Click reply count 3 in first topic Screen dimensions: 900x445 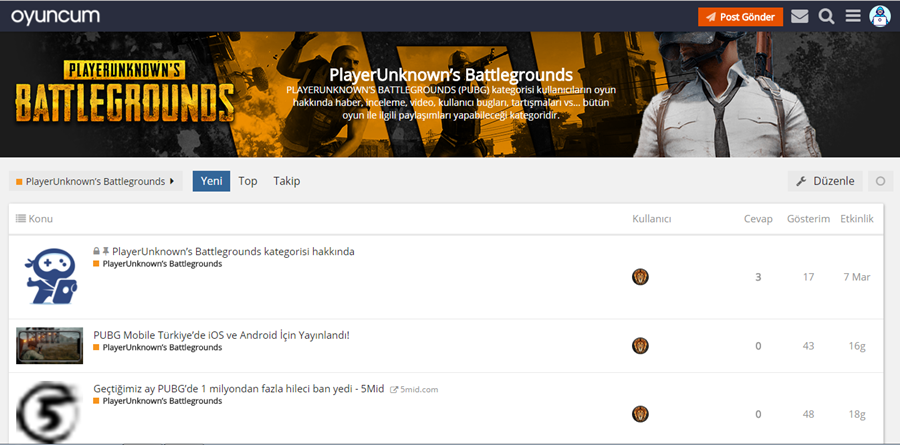point(758,277)
